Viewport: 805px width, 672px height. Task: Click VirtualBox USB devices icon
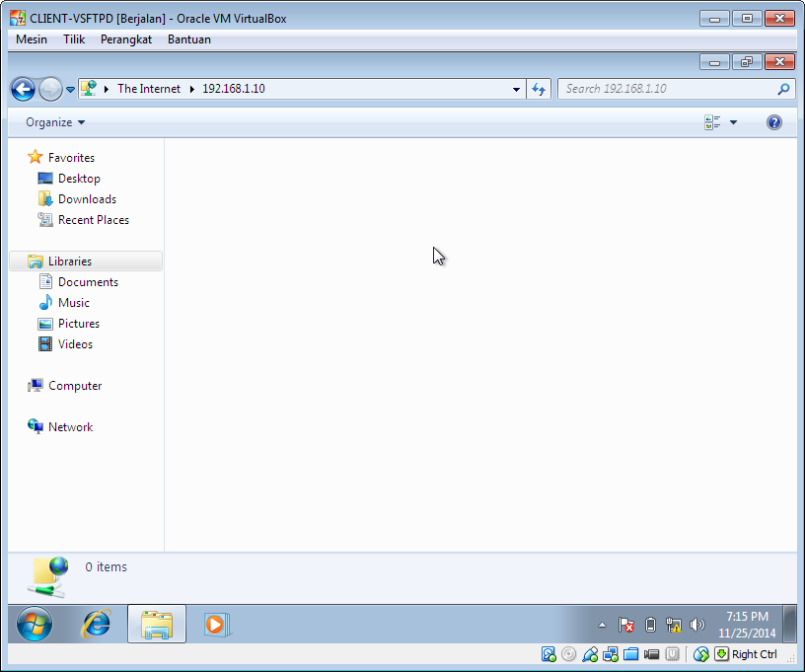click(x=590, y=654)
